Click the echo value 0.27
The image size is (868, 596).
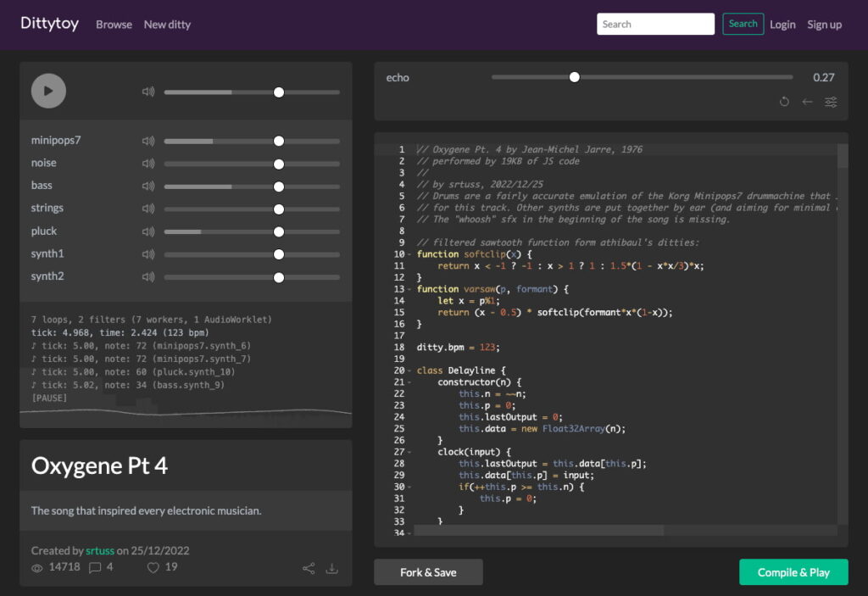click(x=824, y=77)
